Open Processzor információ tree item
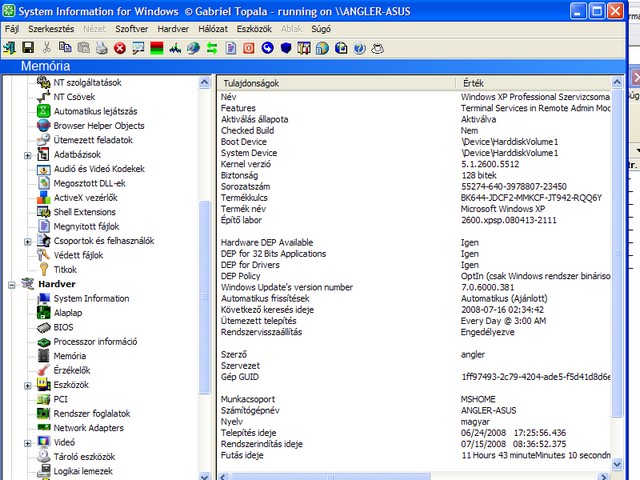Screen dimensions: 640x480 point(95,341)
